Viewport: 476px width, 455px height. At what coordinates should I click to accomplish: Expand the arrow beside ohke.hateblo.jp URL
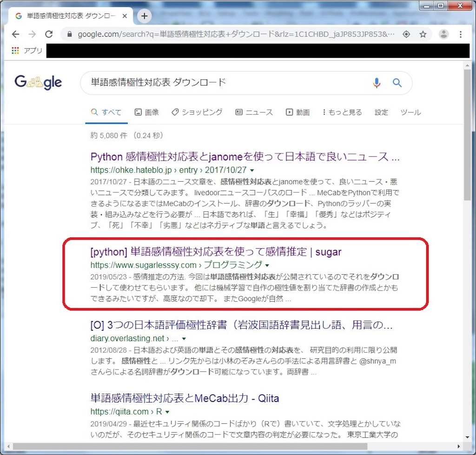[252, 171]
